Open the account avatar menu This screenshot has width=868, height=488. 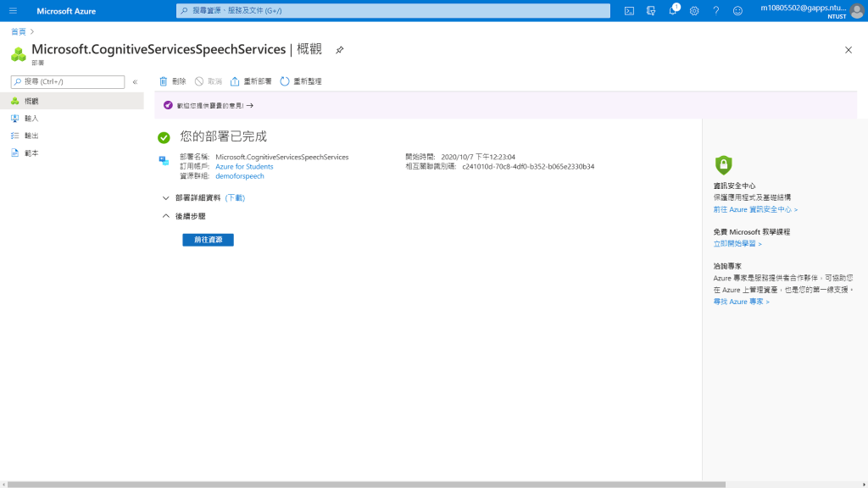858,10
